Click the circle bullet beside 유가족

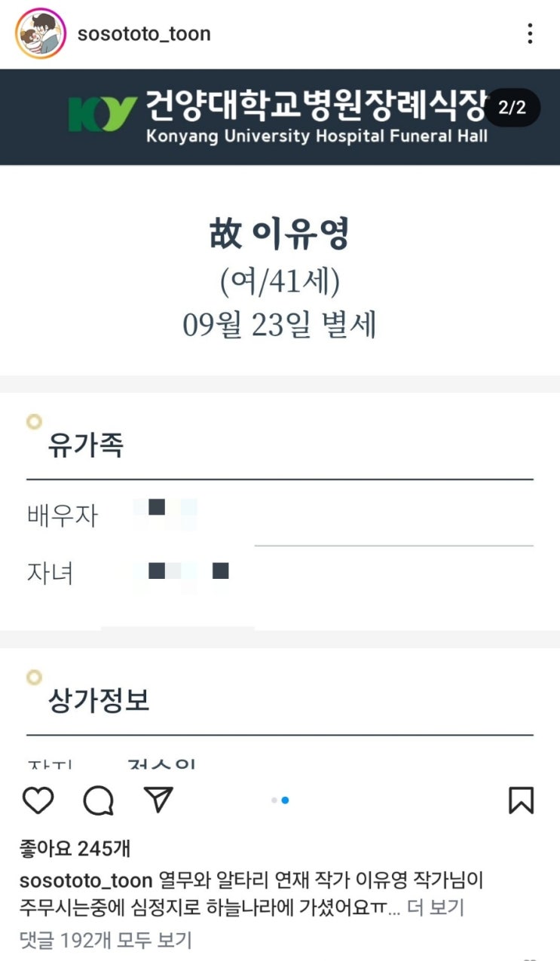(x=34, y=422)
